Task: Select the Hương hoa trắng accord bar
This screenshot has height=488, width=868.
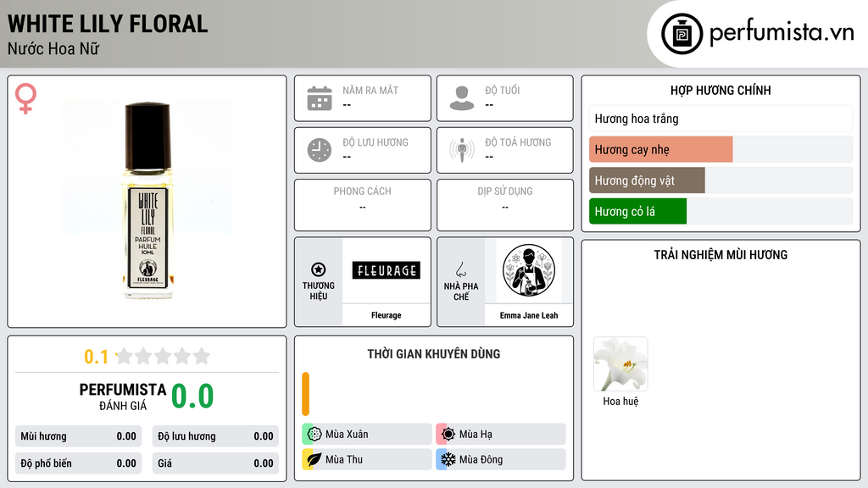Action: 721,119
